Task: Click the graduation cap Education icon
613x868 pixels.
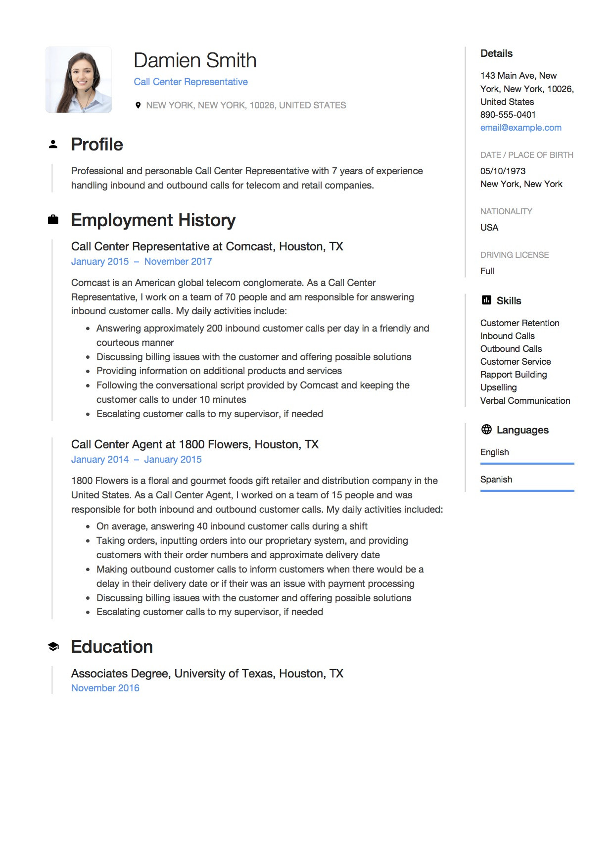Action: [53, 646]
